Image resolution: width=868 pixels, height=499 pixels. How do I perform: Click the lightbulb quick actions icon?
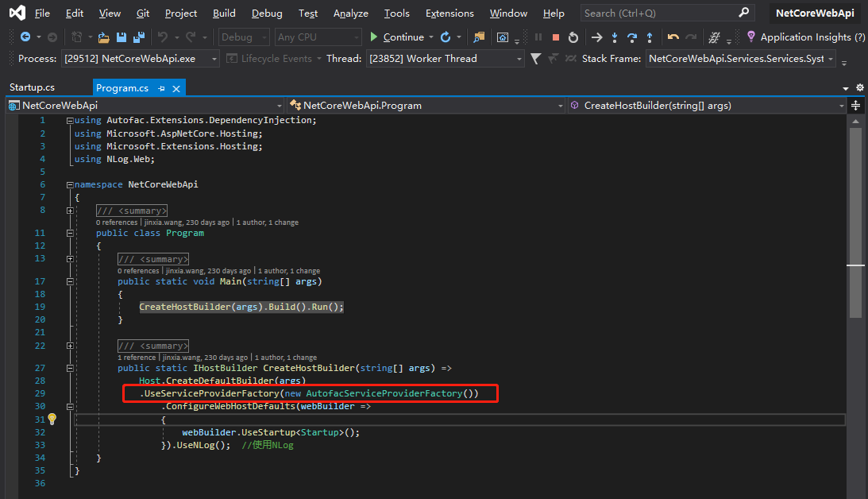click(x=52, y=419)
